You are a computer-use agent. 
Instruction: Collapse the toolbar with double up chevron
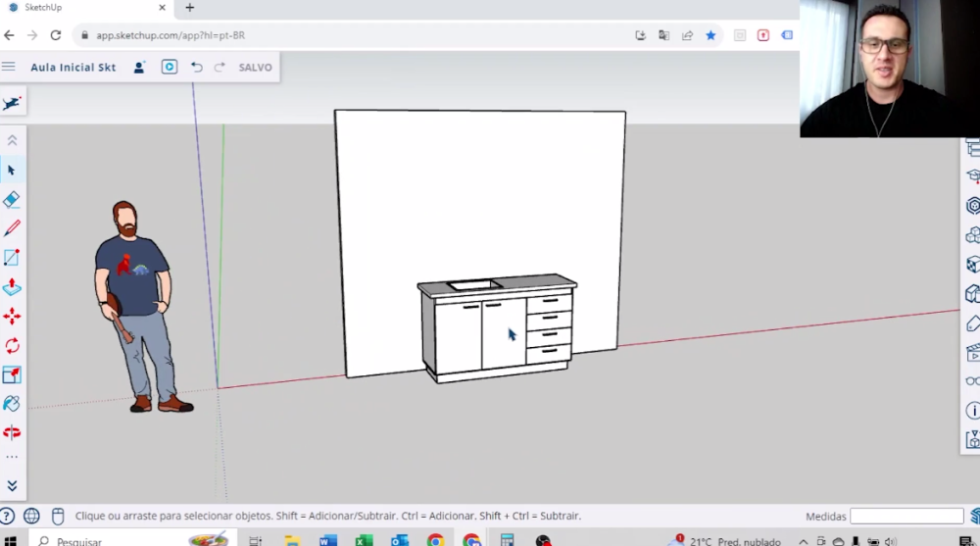(12, 141)
